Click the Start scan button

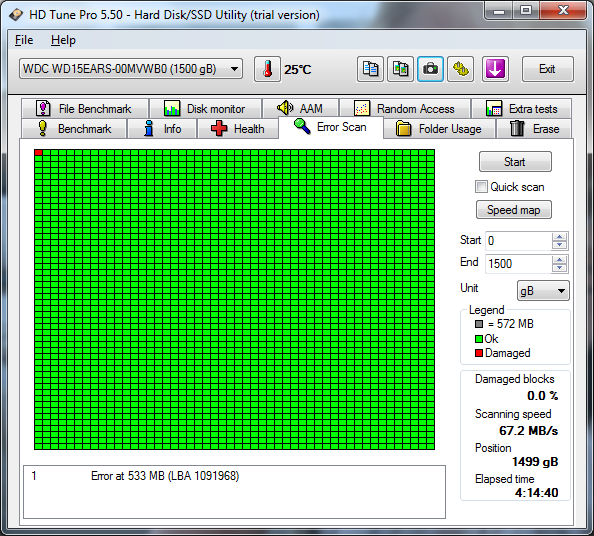515,162
